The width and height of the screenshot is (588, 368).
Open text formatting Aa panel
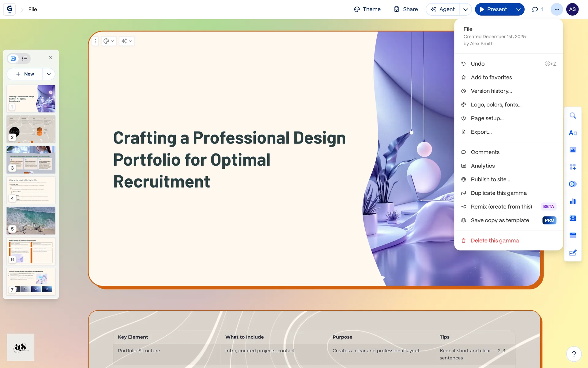(x=573, y=133)
